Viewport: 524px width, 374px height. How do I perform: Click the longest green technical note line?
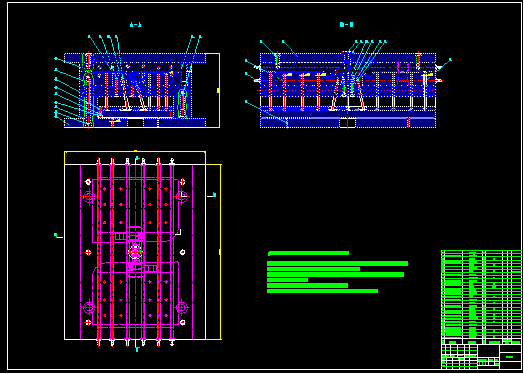[338, 263]
